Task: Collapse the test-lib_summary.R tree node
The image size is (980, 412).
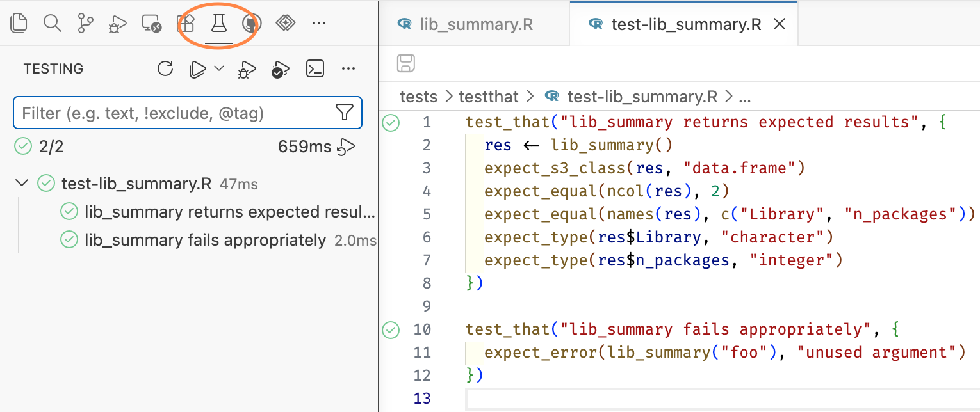Action: pyautogui.click(x=22, y=184)
